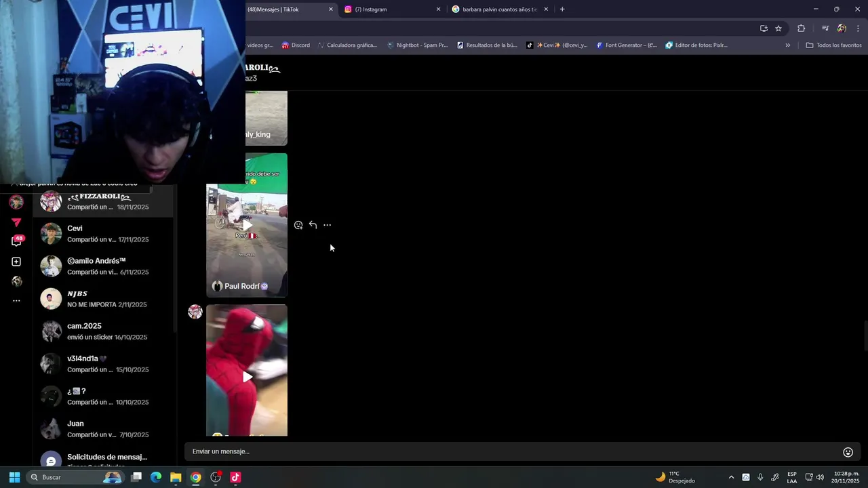Open Microsoft Edge from the taskbar
Viewport: 868px width, 488px height.
click(156, 477)
